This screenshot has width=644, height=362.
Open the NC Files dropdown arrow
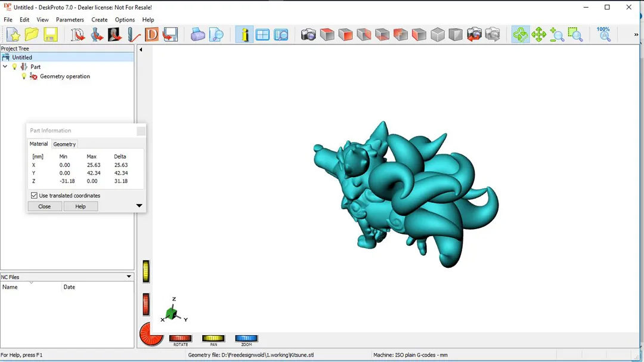tap(129, 277)
